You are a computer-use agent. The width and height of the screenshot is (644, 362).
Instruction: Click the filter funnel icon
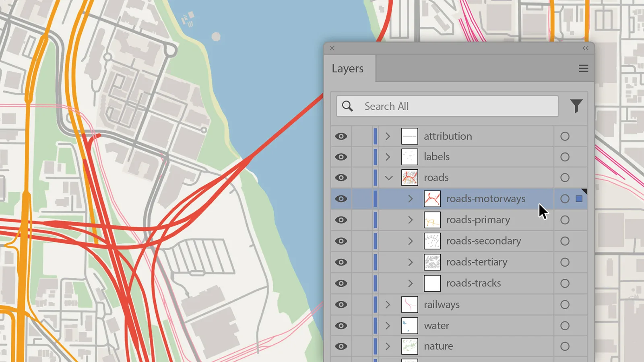pos(576,106)
